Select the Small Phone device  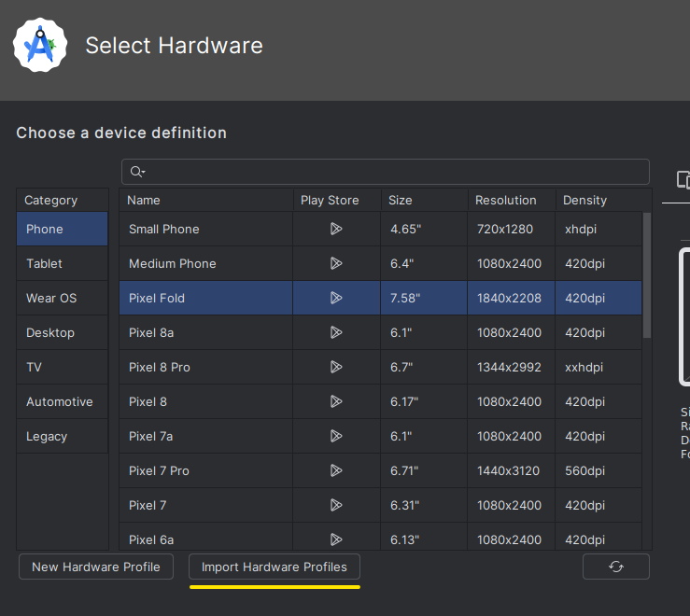206,229
